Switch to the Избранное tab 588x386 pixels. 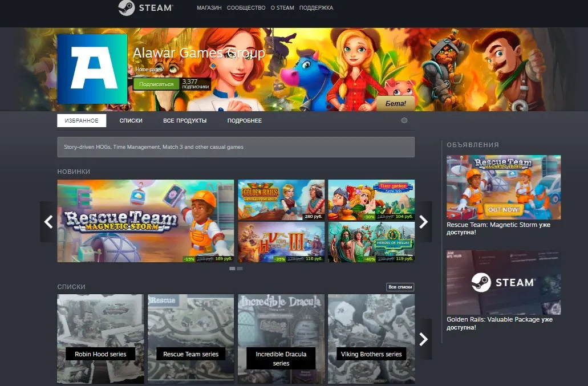(x=82, y=121)
